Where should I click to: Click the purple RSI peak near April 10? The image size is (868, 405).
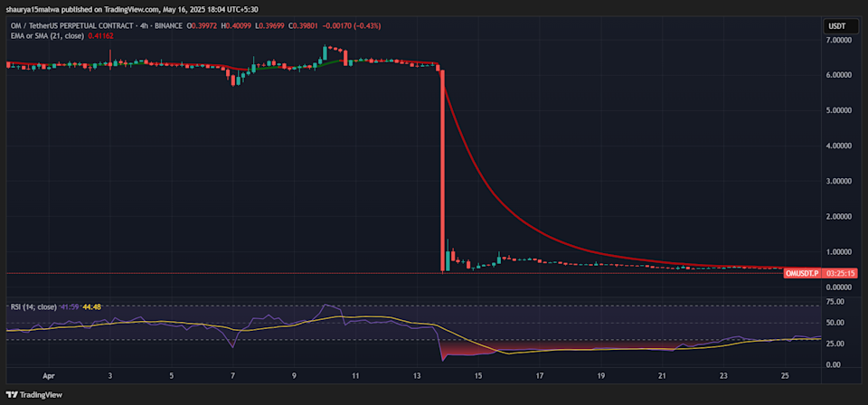click(325, 306)
